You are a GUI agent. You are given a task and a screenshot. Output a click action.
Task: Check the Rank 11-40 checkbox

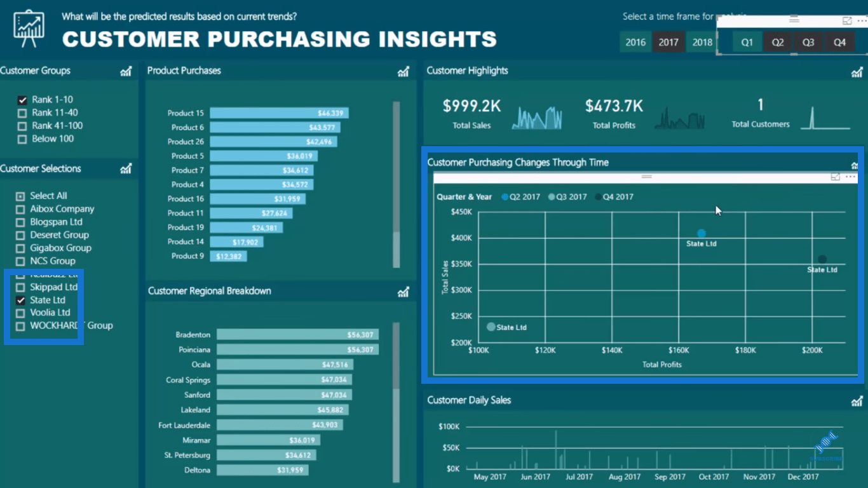tap(22, 113)
